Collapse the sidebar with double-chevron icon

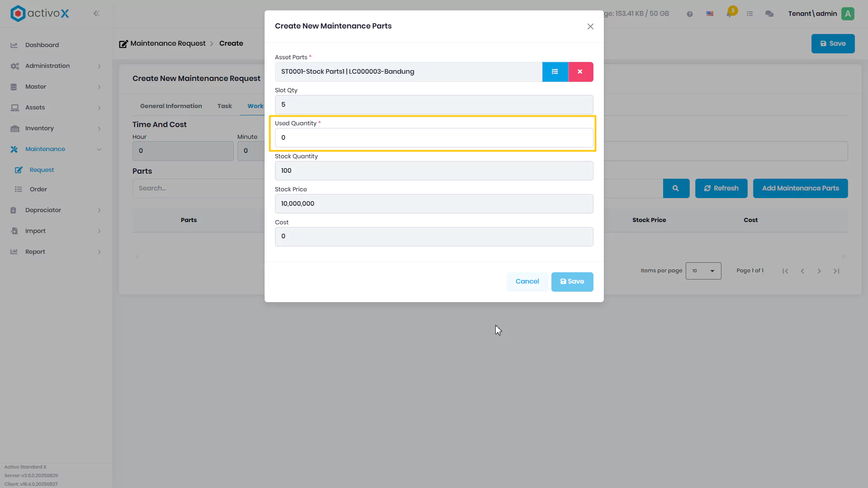point(96,14)
